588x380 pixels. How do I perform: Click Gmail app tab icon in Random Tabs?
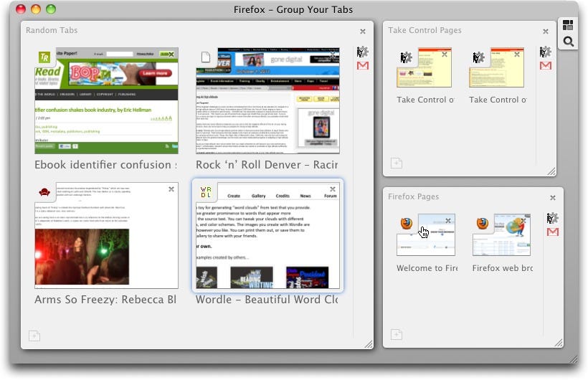coord(363,66)
